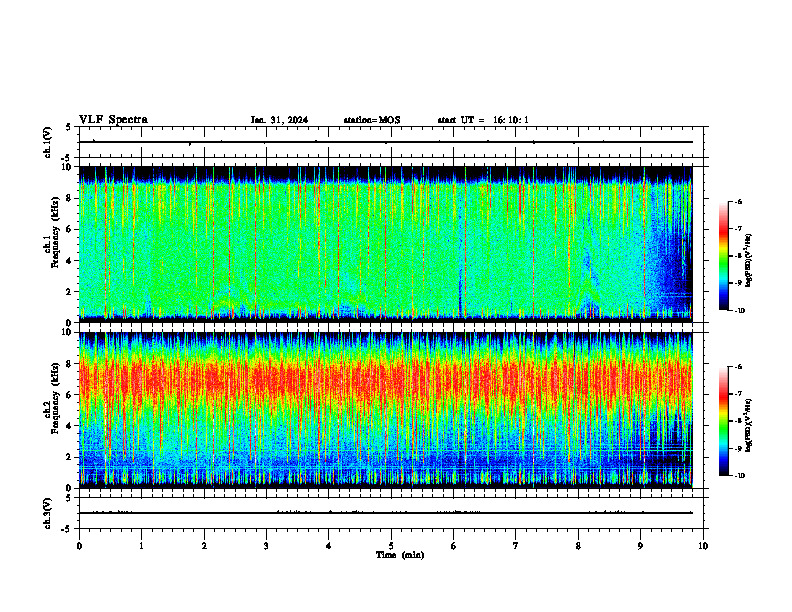Click the "station=MOS" header label

pyautogui.click(x=372, y=120)
